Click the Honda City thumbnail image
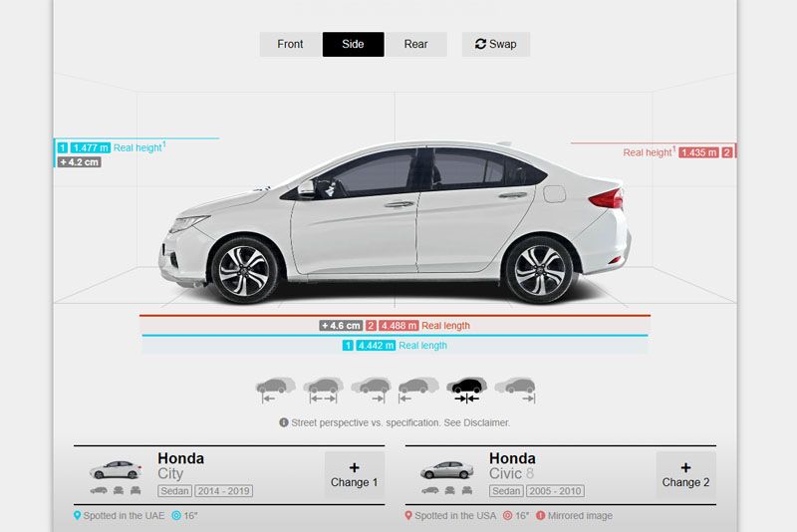Screen dimensions: 797x532 tap(115, 469)
